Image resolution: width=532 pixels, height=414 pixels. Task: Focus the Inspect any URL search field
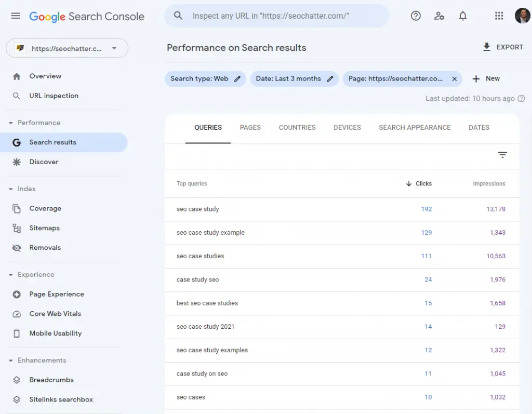point(277,16)
